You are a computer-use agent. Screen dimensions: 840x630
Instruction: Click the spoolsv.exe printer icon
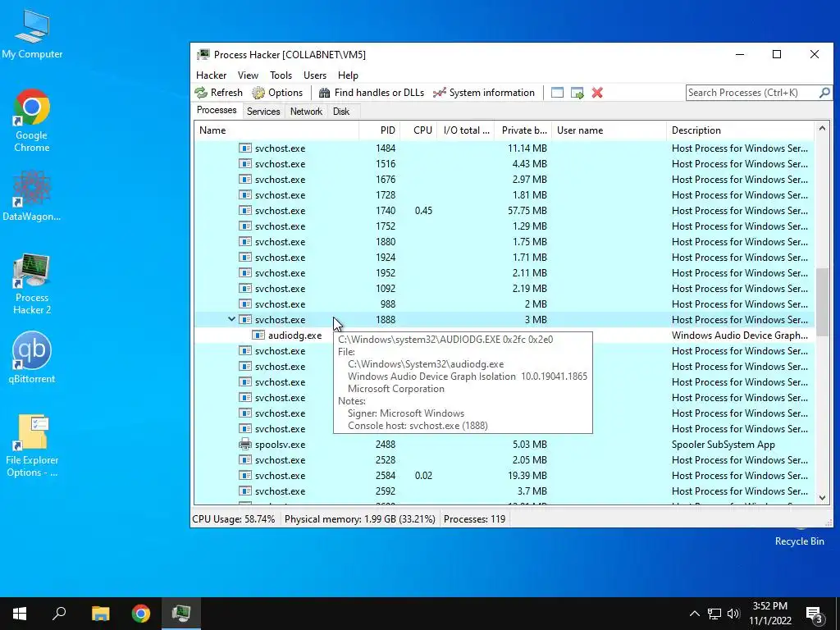pyautogui.click(x=244, y=444)
